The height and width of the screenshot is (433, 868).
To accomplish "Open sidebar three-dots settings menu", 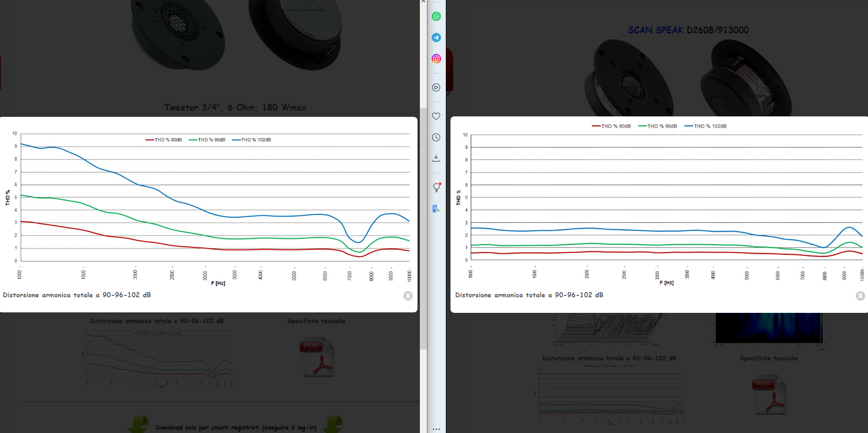I will tap(436, 429).
